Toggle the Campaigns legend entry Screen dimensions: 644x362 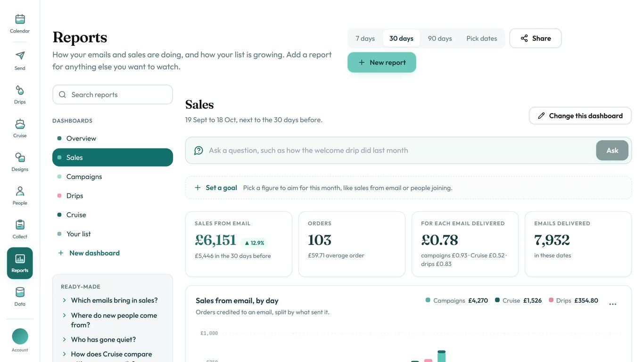pos(456,300)
